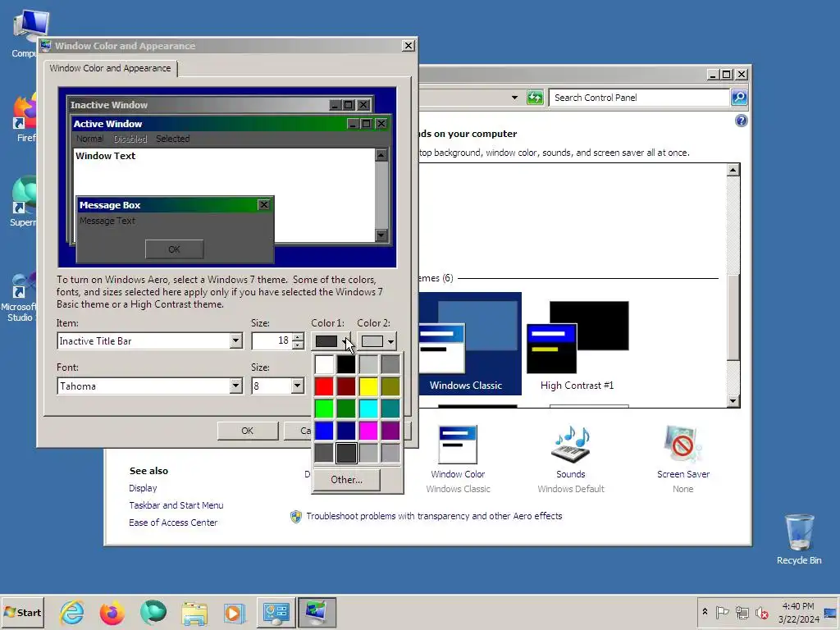
Task: Click the shield icon beside Troubleshoot link
Action: point(295,517)
